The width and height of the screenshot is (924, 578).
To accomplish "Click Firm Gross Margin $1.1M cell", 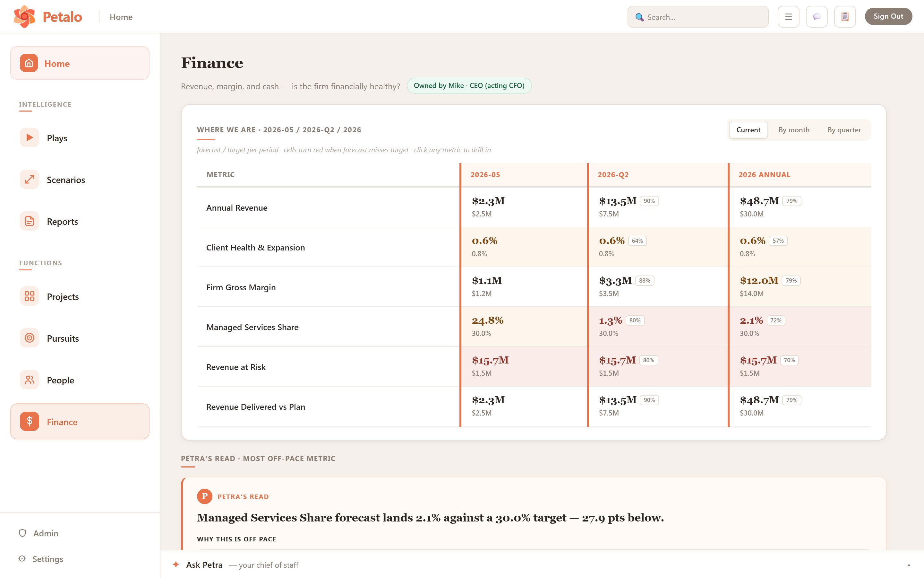I will [x=524, y=286].
